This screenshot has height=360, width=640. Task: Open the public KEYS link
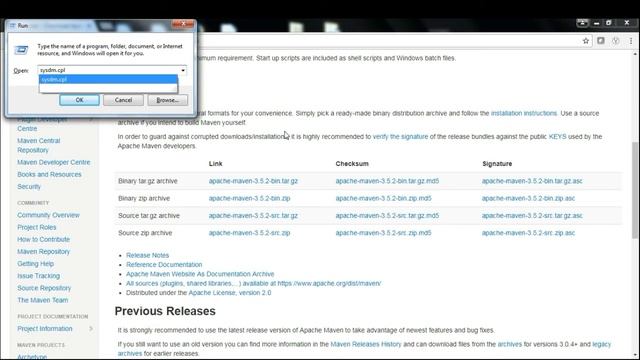(x=557, y=137)
